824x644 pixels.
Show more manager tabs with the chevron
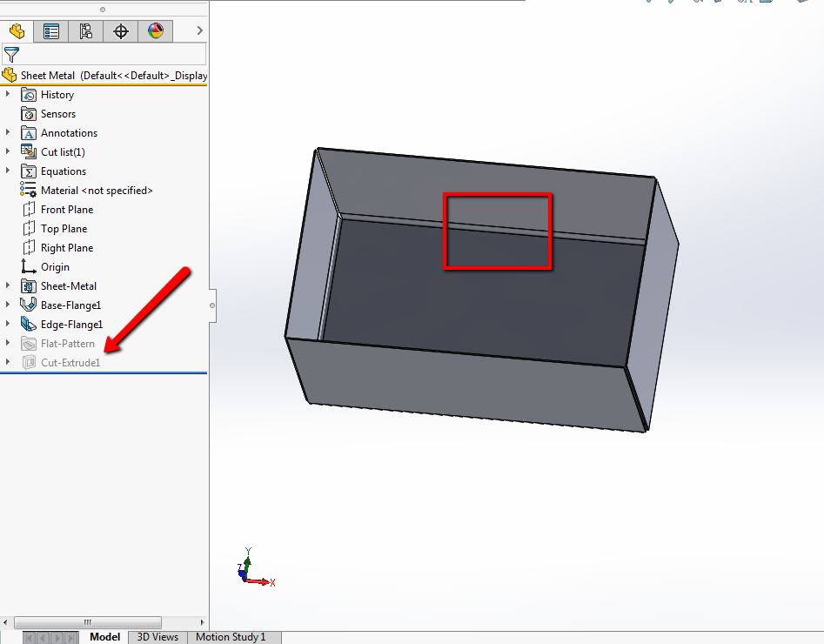coord(200,31)
